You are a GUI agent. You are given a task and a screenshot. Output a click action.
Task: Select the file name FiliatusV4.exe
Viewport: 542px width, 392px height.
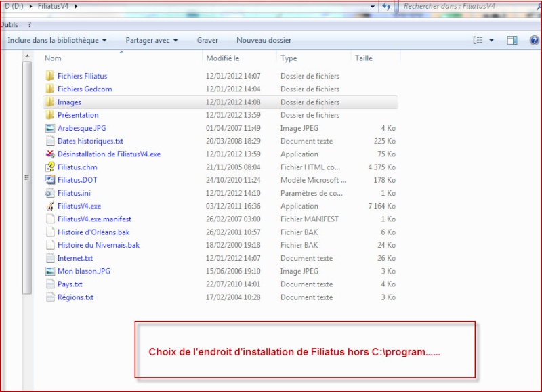79,206
